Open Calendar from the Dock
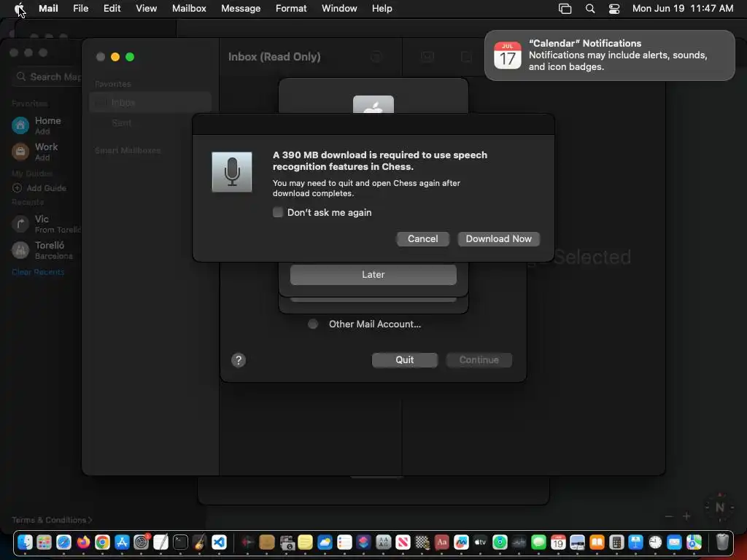This screenshot has width=747, height=560. click(558, 542)
